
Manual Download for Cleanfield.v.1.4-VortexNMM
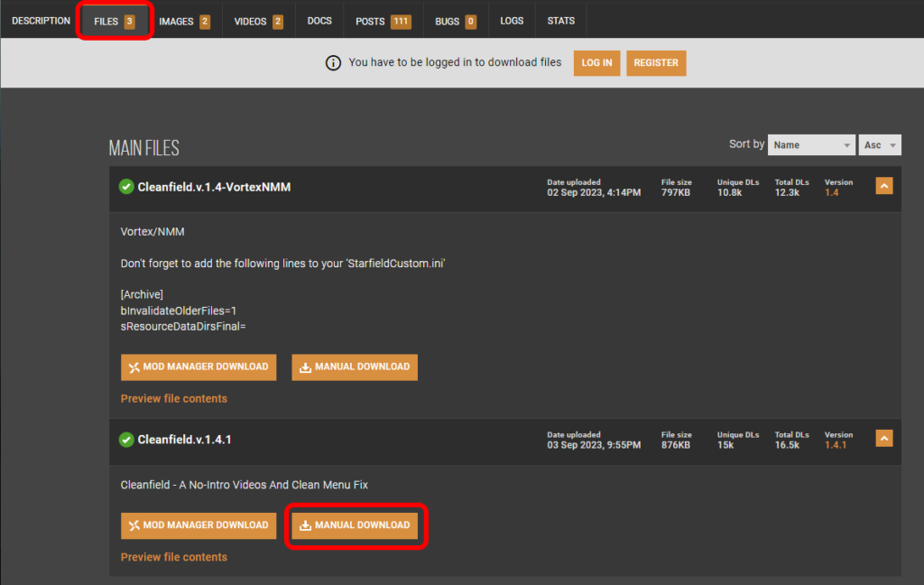click(x=355, y=367)
